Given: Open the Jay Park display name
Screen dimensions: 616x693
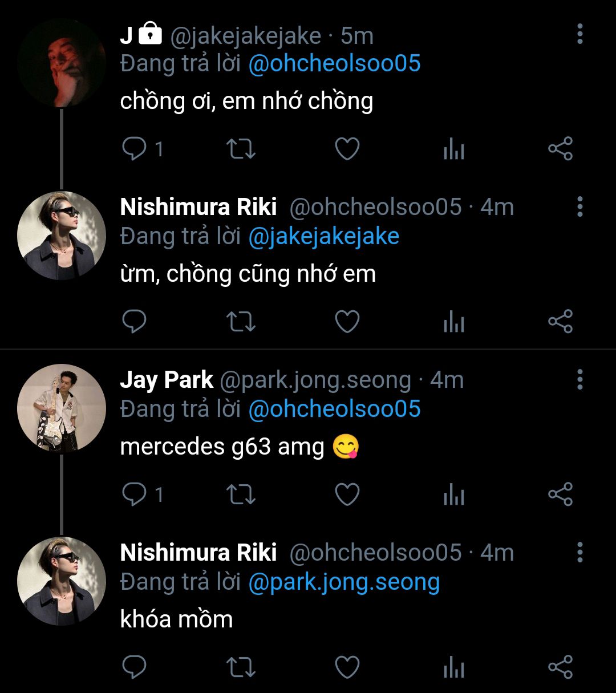Looking at the screenshot, I should coord(167,380).
